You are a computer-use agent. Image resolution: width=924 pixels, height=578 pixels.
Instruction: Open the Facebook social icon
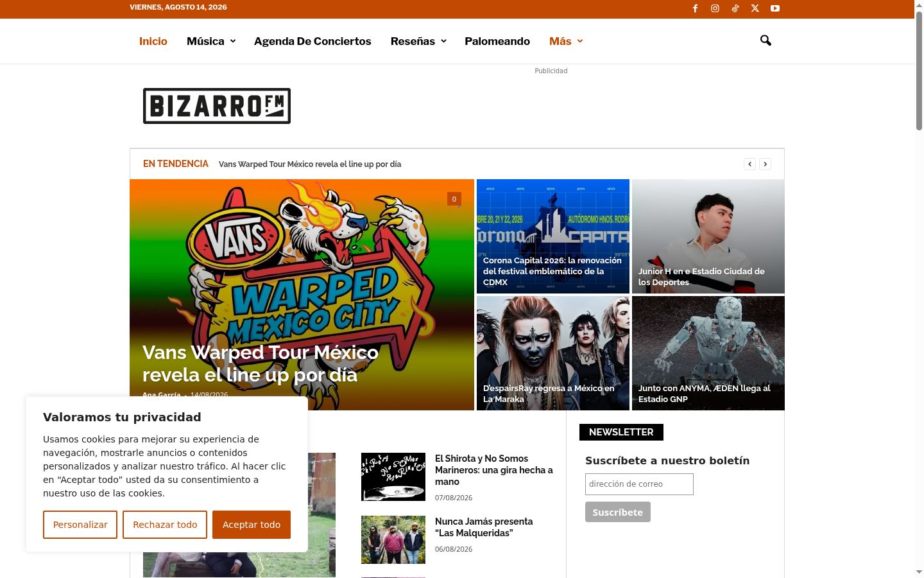click(695, 8)
